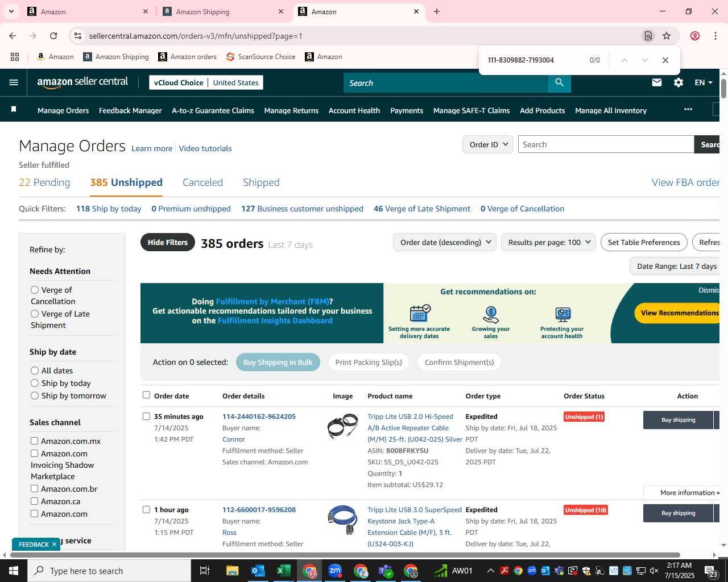Select the Verge of Late Shipment radio button
The image size is (728, 582).
pos(35,314)
